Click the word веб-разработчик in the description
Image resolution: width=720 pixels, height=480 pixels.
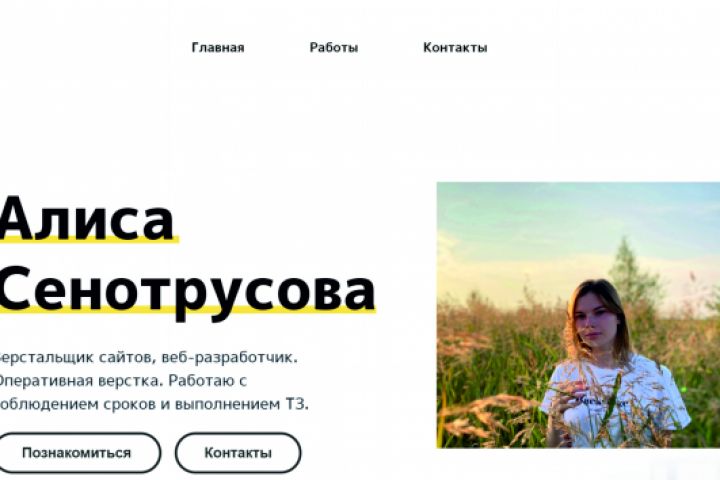click(x=230, y=357)
